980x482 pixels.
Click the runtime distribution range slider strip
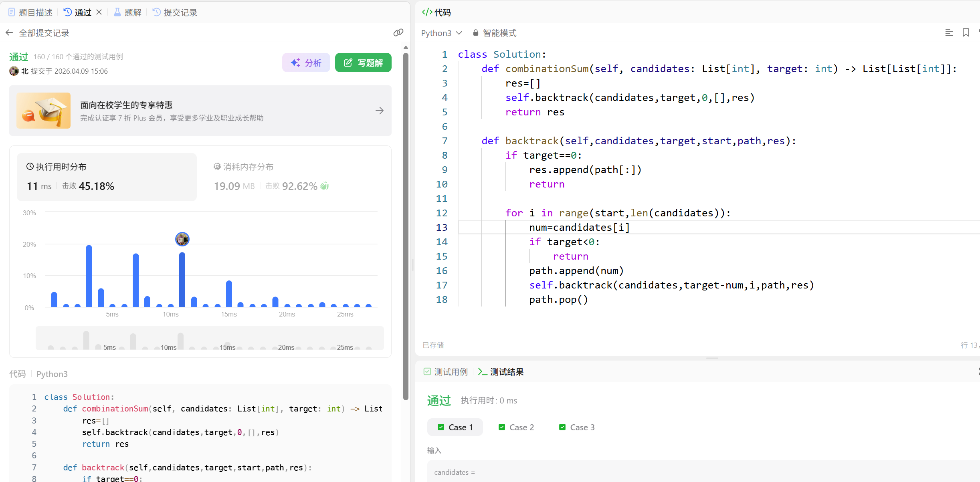click(x=210, y=339)
